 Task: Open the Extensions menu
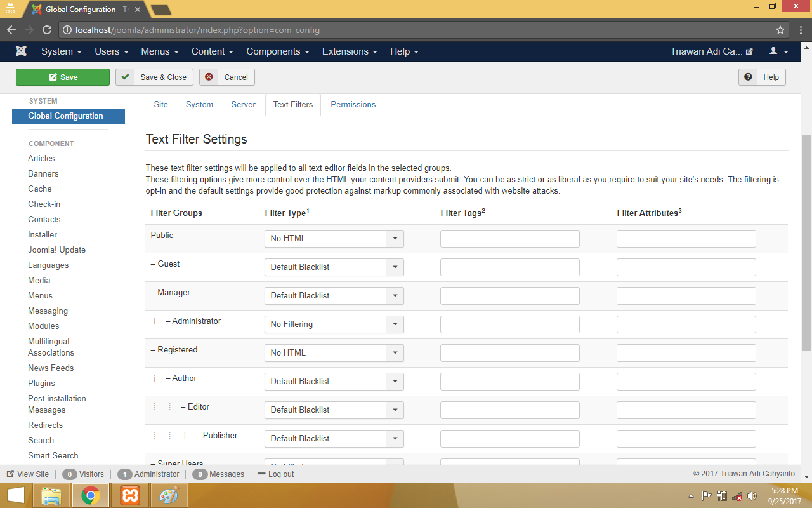pos(349,51)
